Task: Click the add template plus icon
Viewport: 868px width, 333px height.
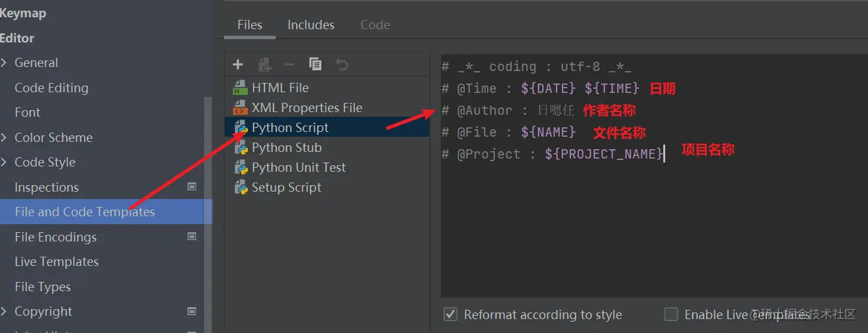Action: tap(239, 64)
